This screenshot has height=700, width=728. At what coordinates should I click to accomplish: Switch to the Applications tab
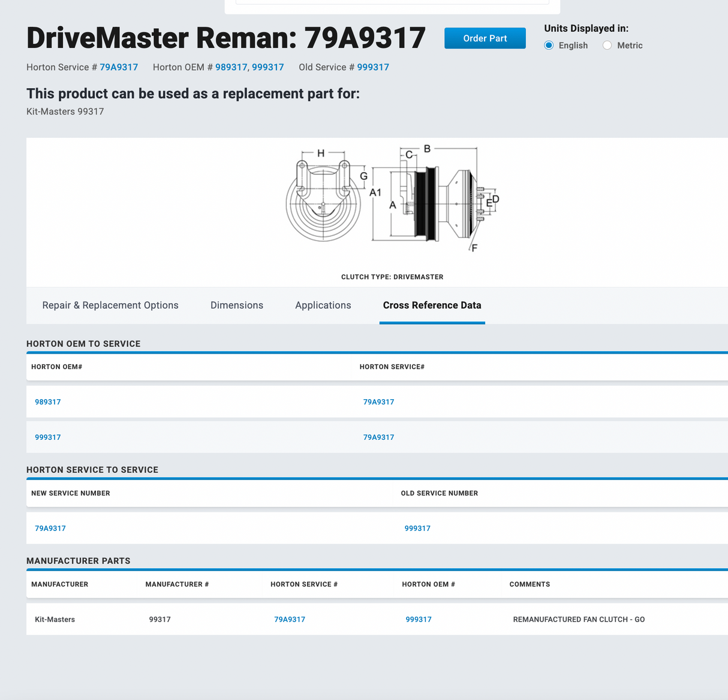(323, 305)
